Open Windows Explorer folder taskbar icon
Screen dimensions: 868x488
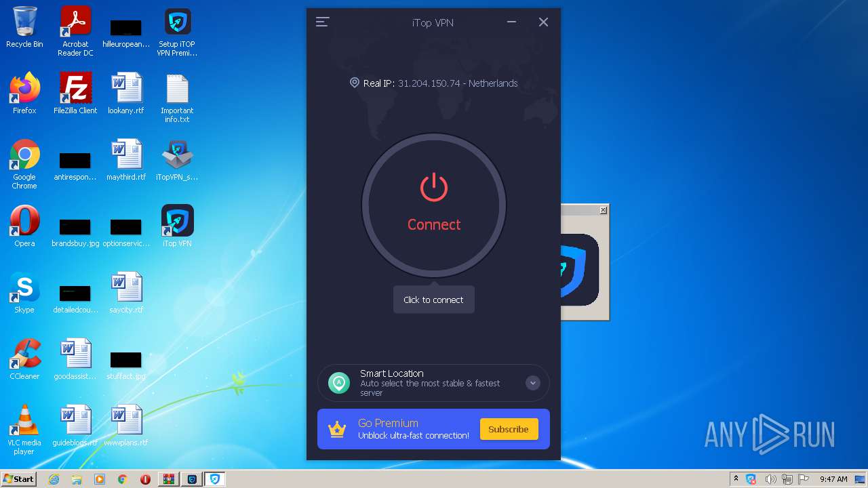tap(77, 479)
